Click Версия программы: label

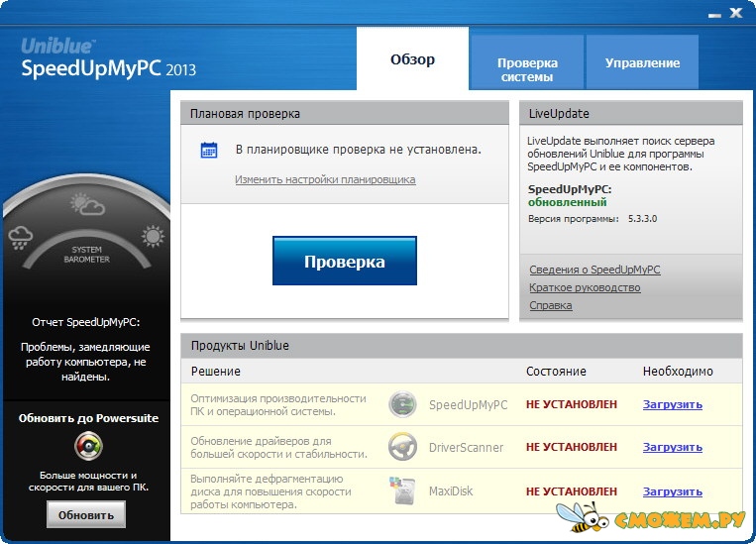(x=574, y=219)
